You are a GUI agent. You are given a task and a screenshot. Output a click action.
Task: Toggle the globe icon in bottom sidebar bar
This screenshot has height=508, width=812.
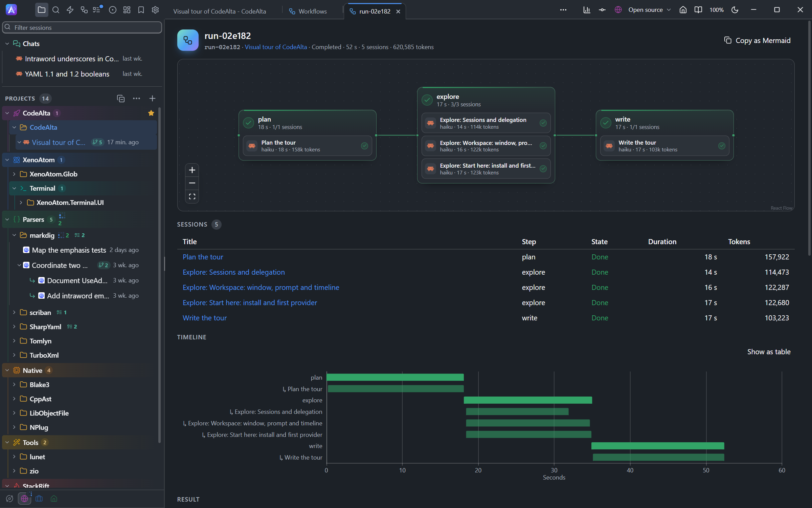point(24,499)
